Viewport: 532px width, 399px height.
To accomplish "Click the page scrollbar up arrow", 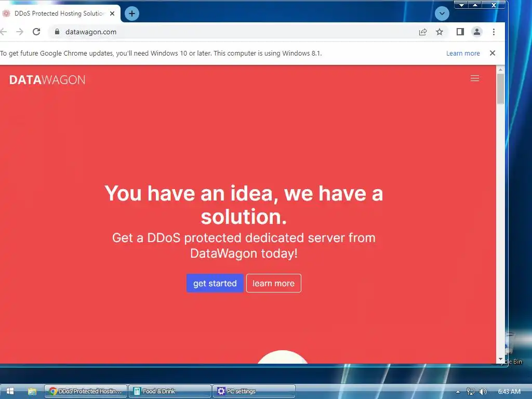I will (x=500, y=70).
